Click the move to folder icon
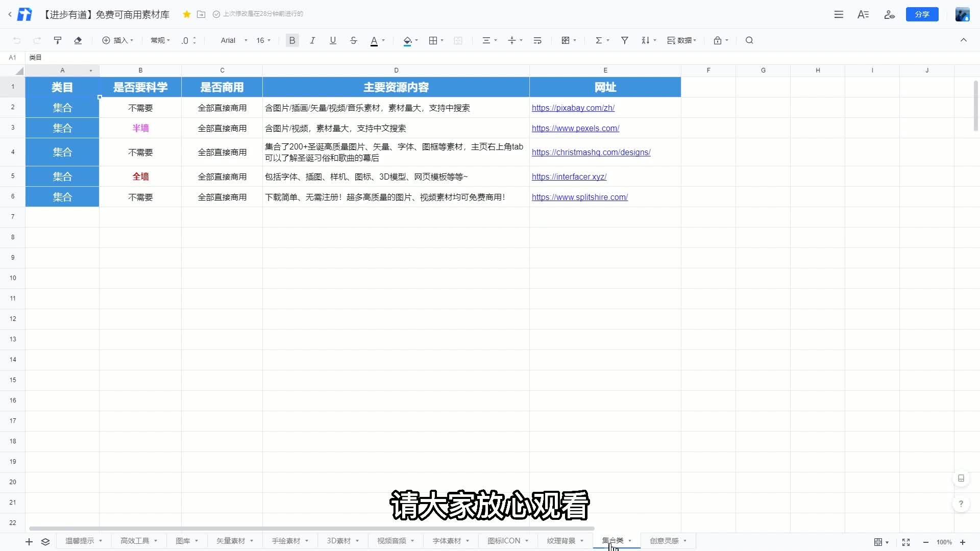980x551 pixels. tap(201, 14)
